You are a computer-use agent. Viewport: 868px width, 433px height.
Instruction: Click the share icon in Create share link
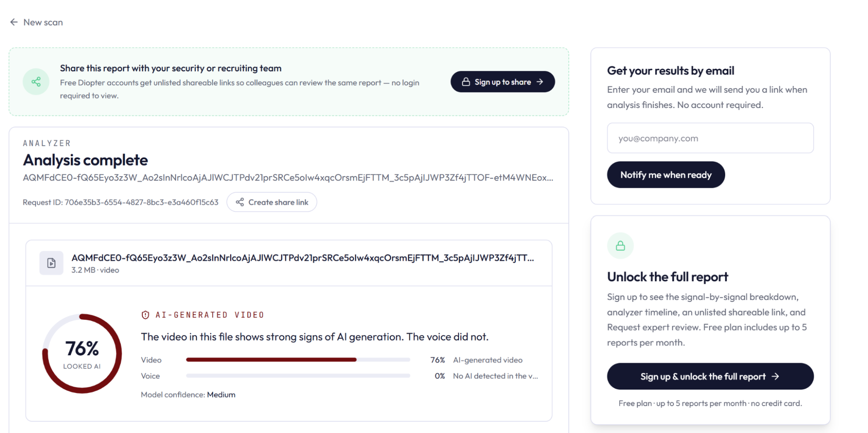click(x=240, y=202)
